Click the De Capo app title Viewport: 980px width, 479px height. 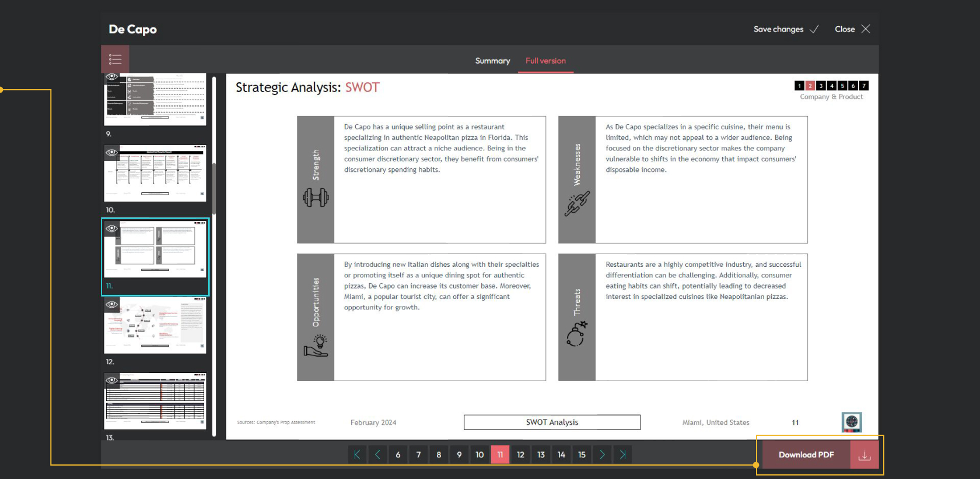point(132,29)
